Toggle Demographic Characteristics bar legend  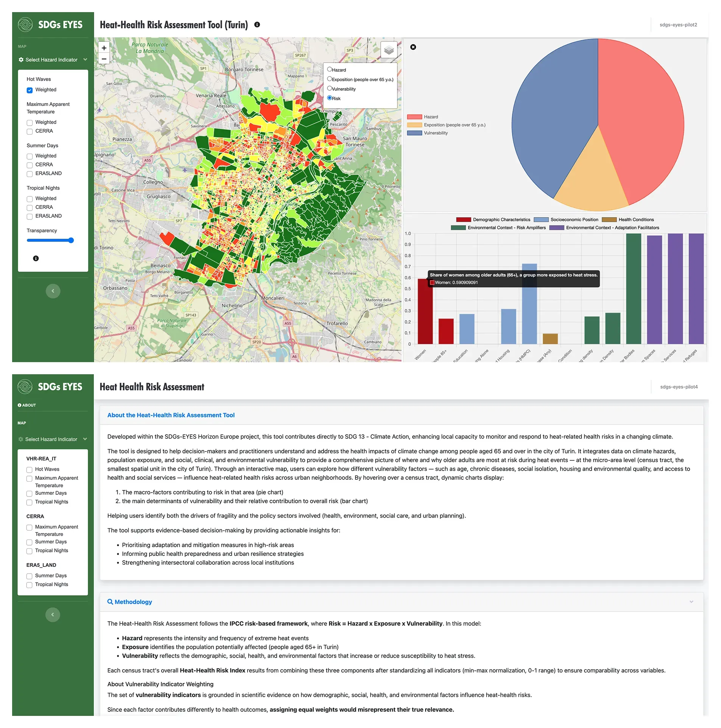click(x=463, y=219)
